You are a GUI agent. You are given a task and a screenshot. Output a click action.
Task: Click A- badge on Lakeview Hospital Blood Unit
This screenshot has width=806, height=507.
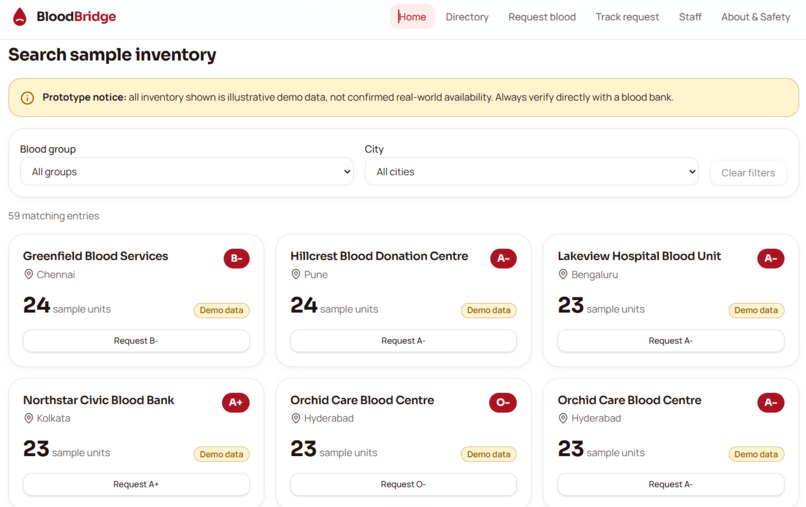[x=771, y=258]
